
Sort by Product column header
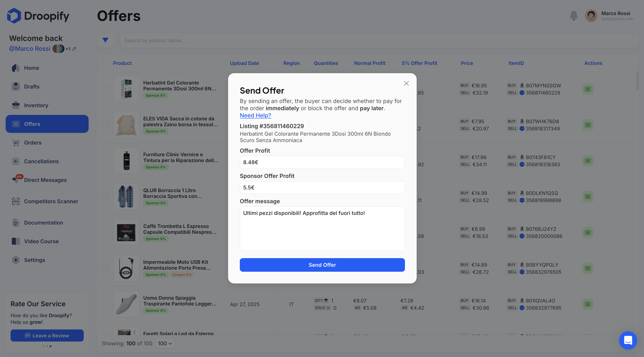tap(122, 63)
